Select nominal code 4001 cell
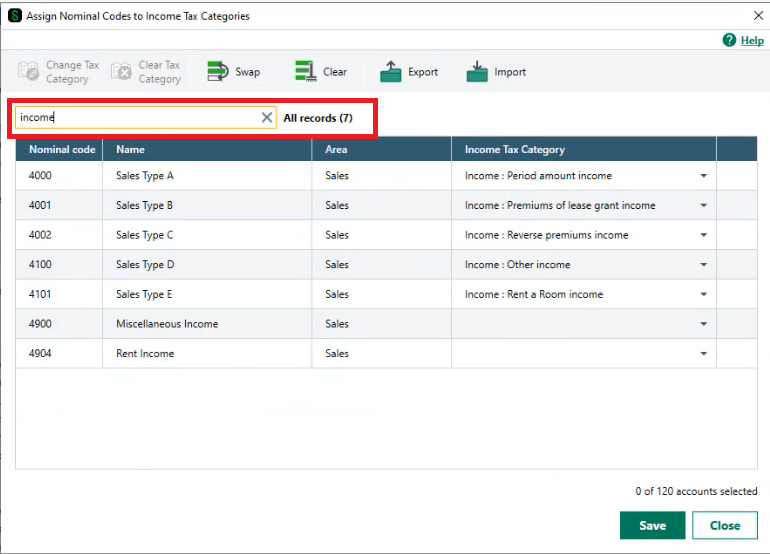Screen dimensions: 770x554 [x=59, y=205]
